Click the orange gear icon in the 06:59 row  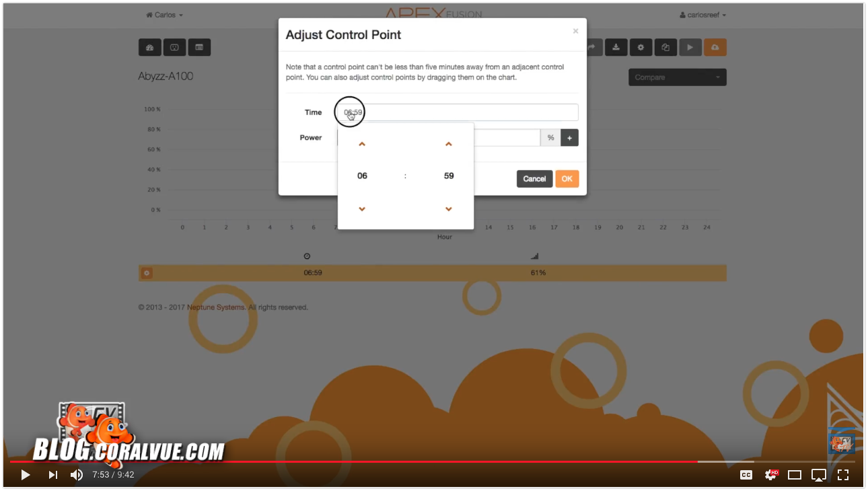pyautogui.click(x=147, y=273)
